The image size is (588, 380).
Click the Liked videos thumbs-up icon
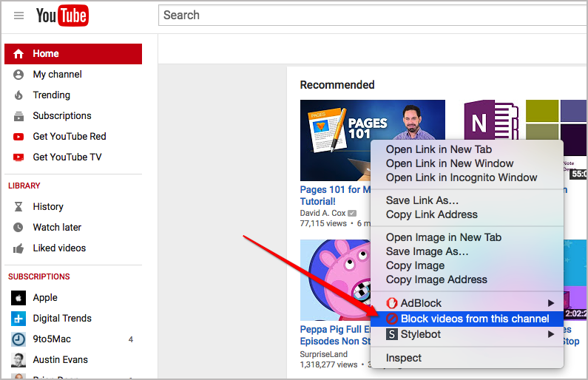[x=18, y=248]
